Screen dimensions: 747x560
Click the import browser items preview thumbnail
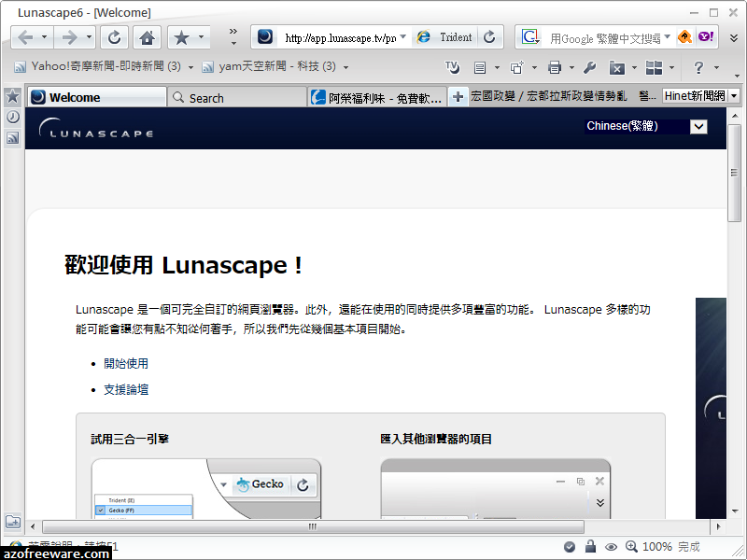[496, 488]
